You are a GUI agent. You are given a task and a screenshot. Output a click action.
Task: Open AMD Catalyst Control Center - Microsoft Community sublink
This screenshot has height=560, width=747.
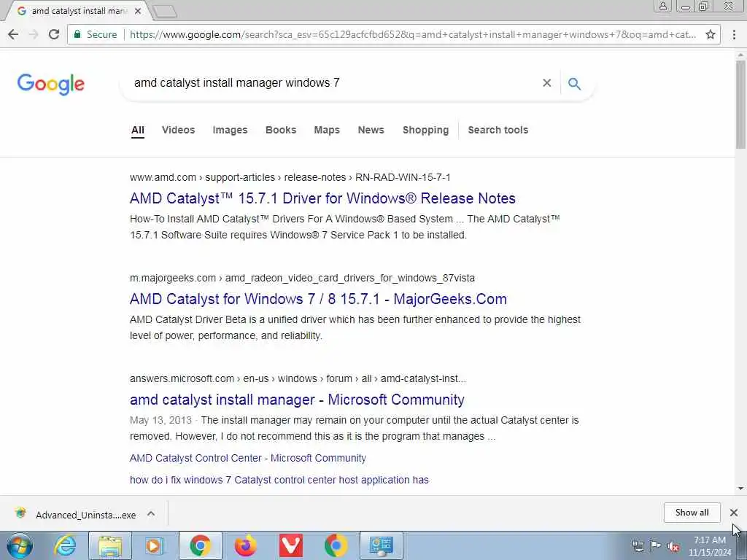coord(248,458)
